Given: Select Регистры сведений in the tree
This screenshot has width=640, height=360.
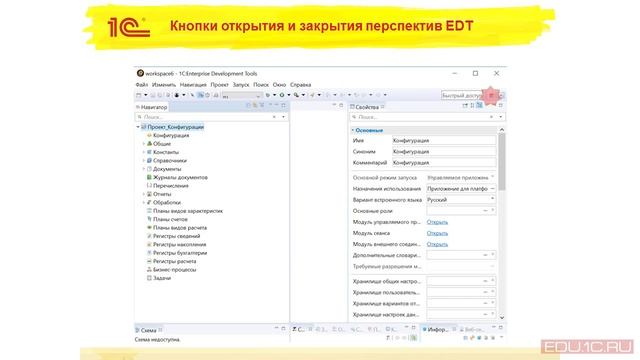Looking at the screenshot, I should coord(176,236).
